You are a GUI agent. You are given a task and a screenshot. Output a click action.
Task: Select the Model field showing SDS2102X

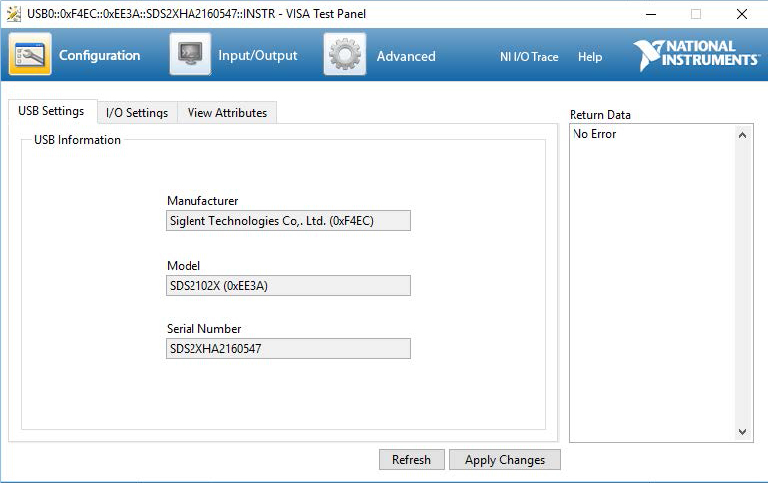pyautogui.click(x=288, y=285)
